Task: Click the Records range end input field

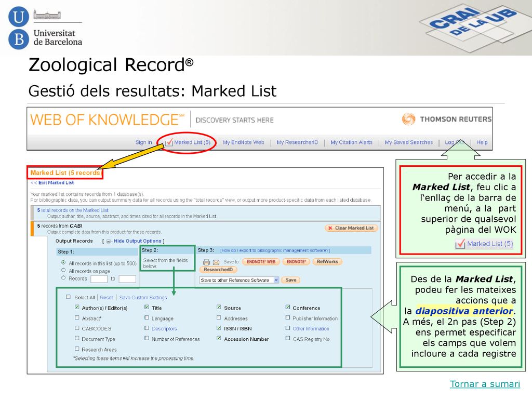Action: pos(127,279)
